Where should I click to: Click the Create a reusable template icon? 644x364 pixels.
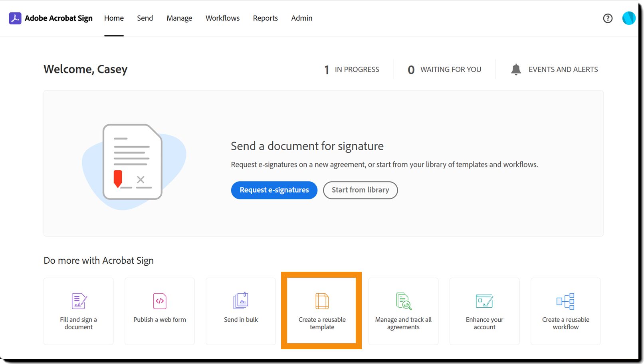322,301
